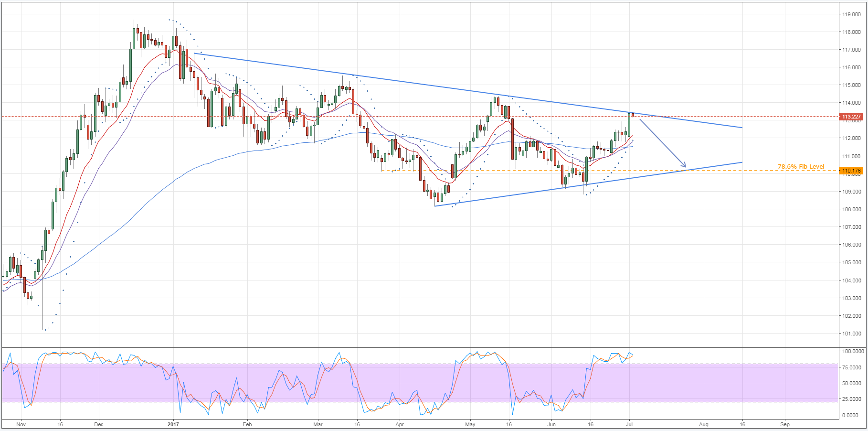
Task: Click the 117.000 price axis label
Action: pyautogui.click(x=852, y=50)
